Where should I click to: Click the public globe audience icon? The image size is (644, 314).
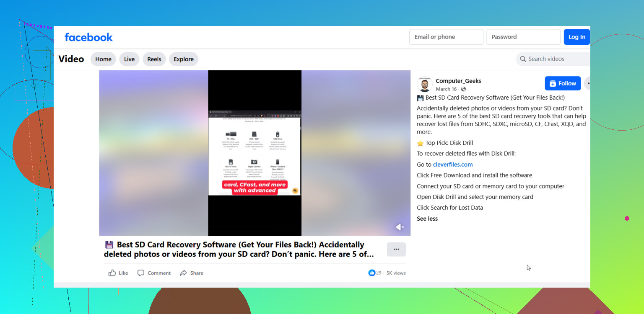463,89
